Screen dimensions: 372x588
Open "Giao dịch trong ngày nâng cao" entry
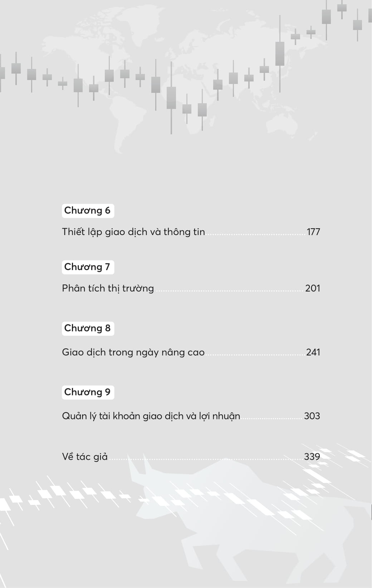click(133, 352)
